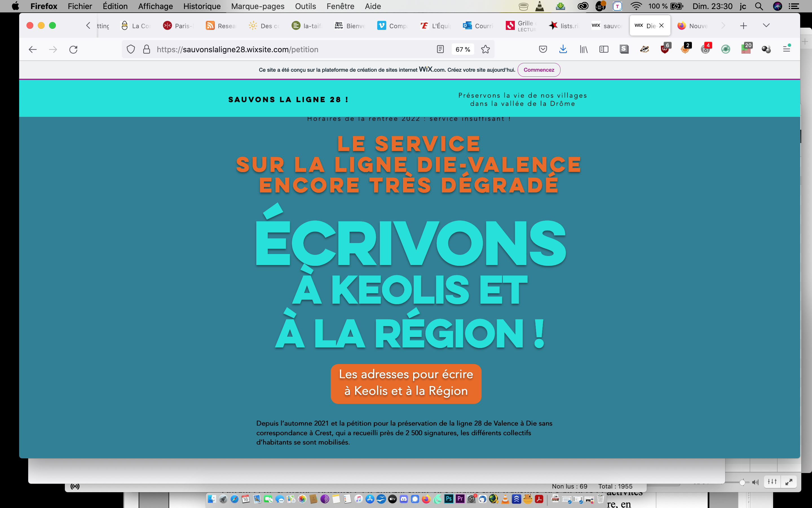This screenshot has width=812, height=508.
Task: Switch to the L'Équi tab
Action: (x=436, y=25)
